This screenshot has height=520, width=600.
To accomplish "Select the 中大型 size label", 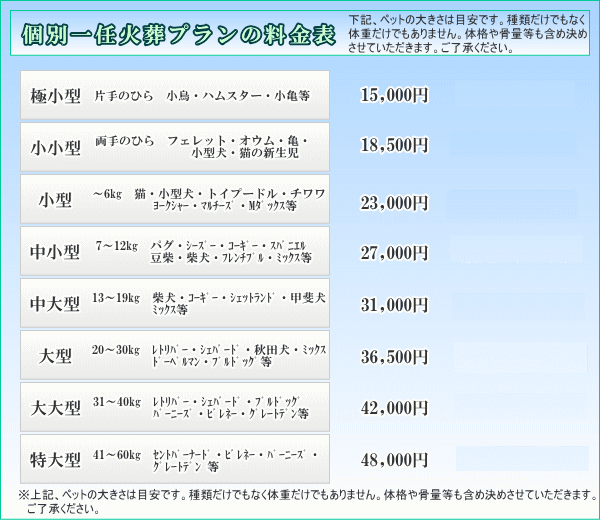I will pos(55,304).
